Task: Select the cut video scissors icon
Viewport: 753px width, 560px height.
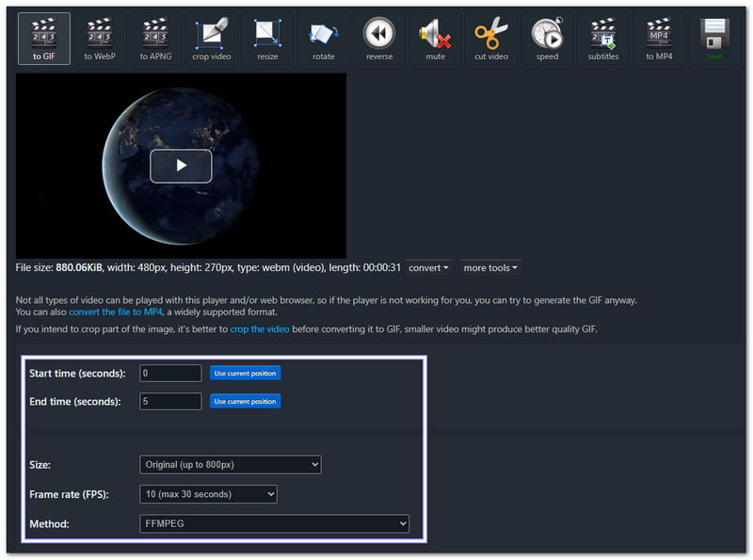Action: pyautogui.click(x=490, y=38)
